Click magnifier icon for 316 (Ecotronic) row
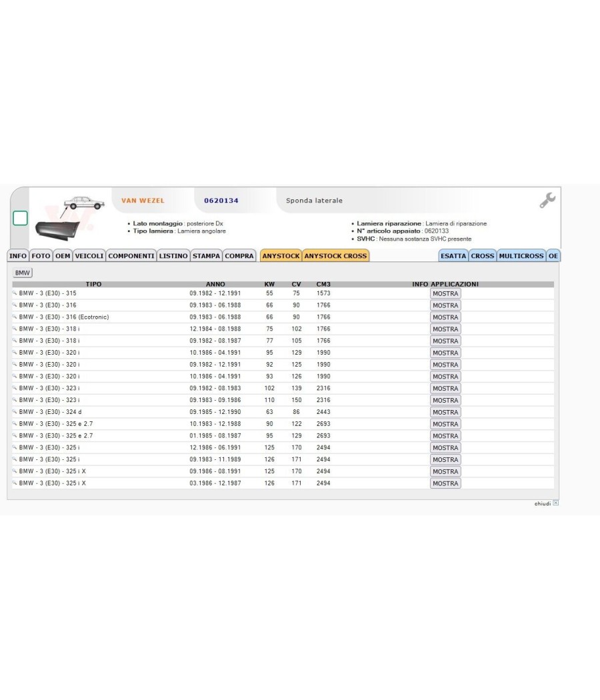 click(15, 317)
